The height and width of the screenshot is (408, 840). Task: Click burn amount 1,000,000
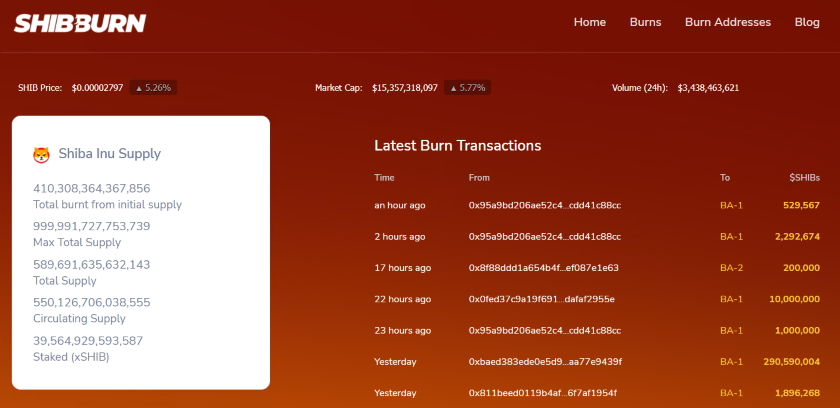pos(797,330)
